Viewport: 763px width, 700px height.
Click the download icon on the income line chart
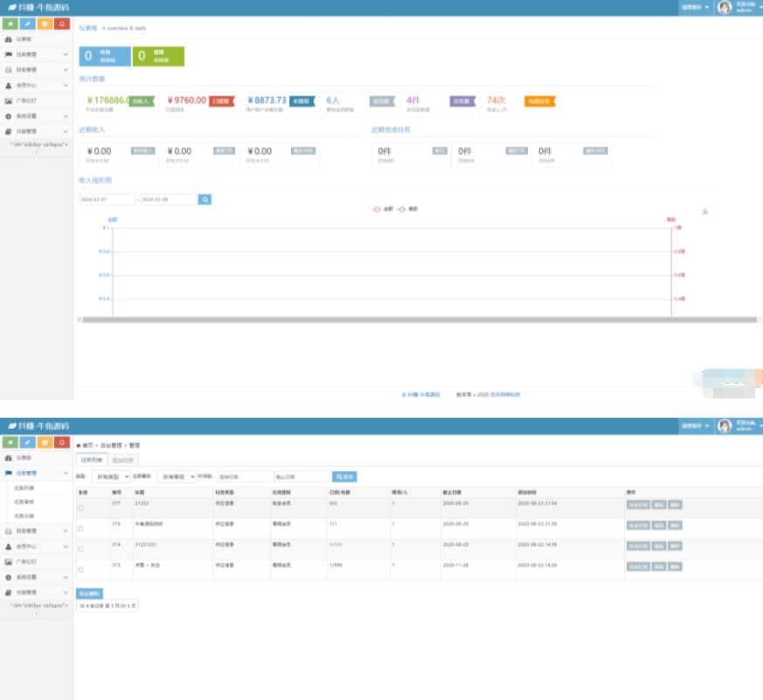pyautogui.click(x=705, y=211)
